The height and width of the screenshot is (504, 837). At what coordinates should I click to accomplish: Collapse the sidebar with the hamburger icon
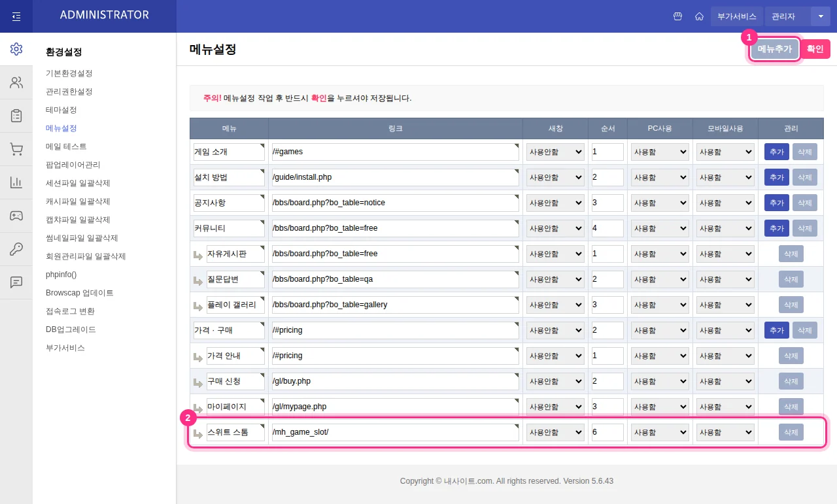pyautogui.click(x=16, y=16)
